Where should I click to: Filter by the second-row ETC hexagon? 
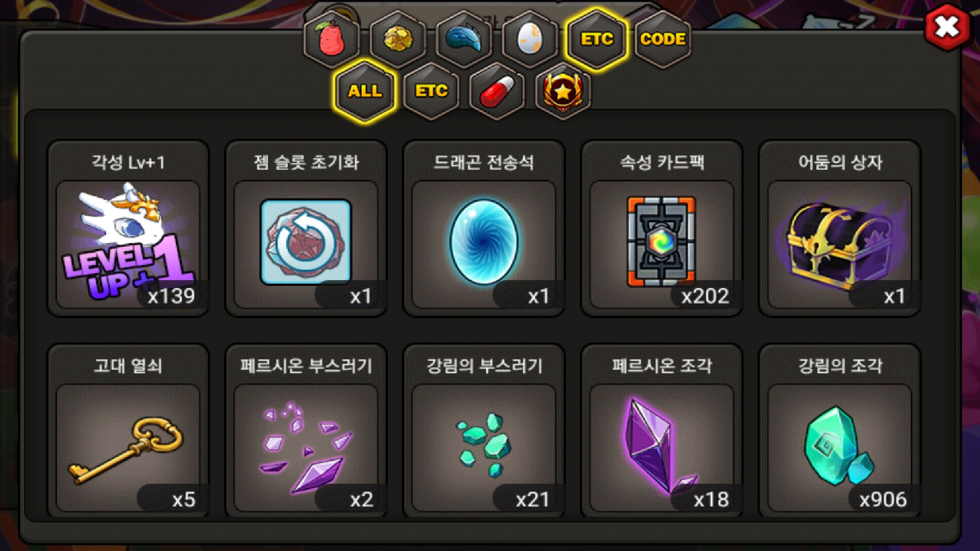point(431,91)
